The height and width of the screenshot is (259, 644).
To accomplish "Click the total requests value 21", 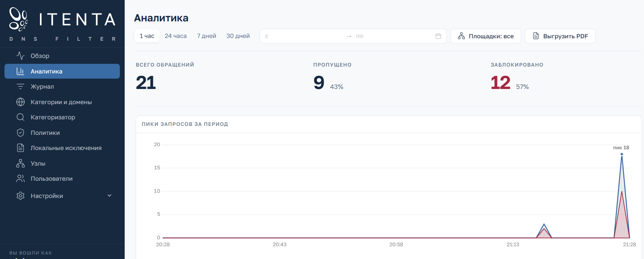I will point(146,83).
